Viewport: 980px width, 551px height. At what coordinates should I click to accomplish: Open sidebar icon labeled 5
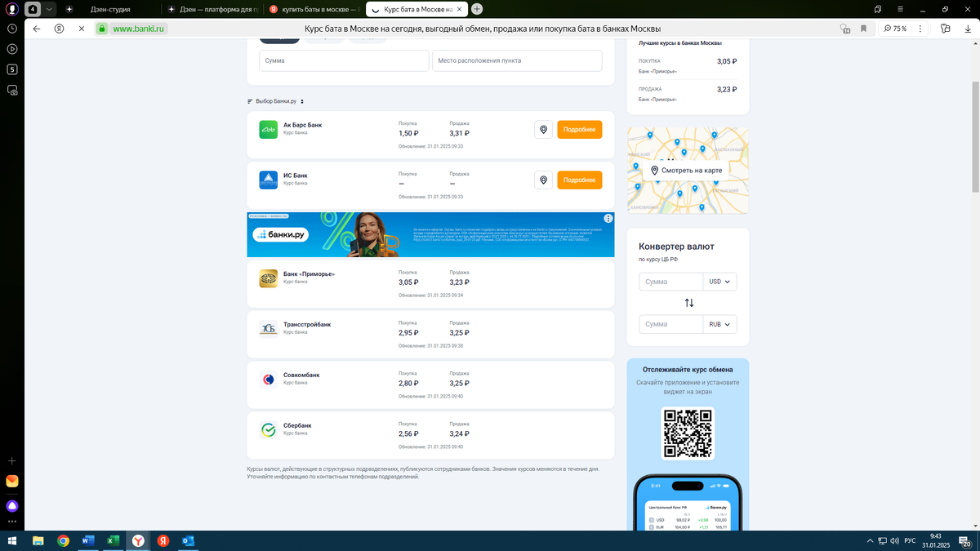(x=12, y=69)
